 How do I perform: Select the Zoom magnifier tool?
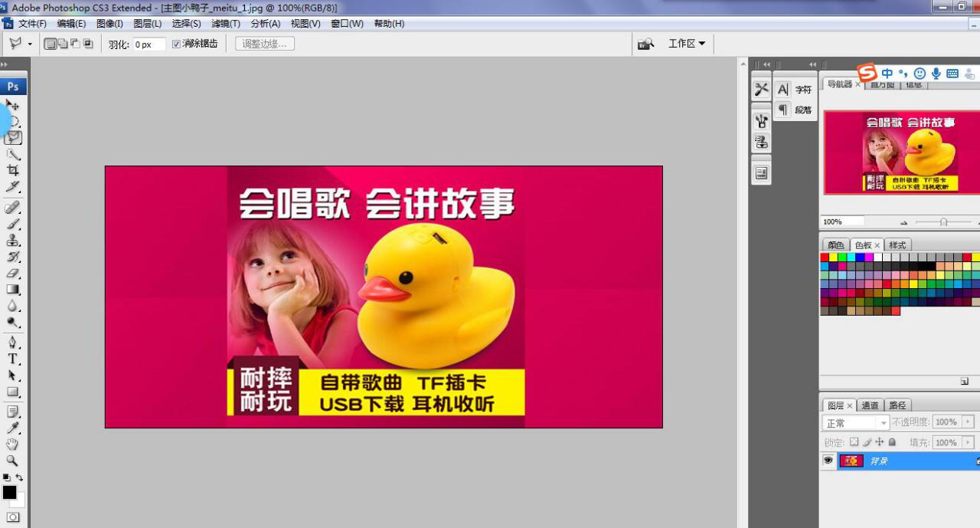pyautogui.click(x=13, y=461)
